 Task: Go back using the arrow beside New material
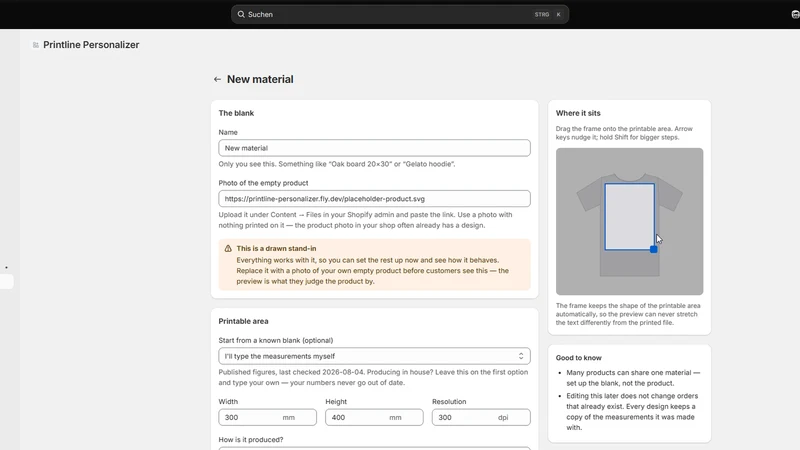click(217, 79)
